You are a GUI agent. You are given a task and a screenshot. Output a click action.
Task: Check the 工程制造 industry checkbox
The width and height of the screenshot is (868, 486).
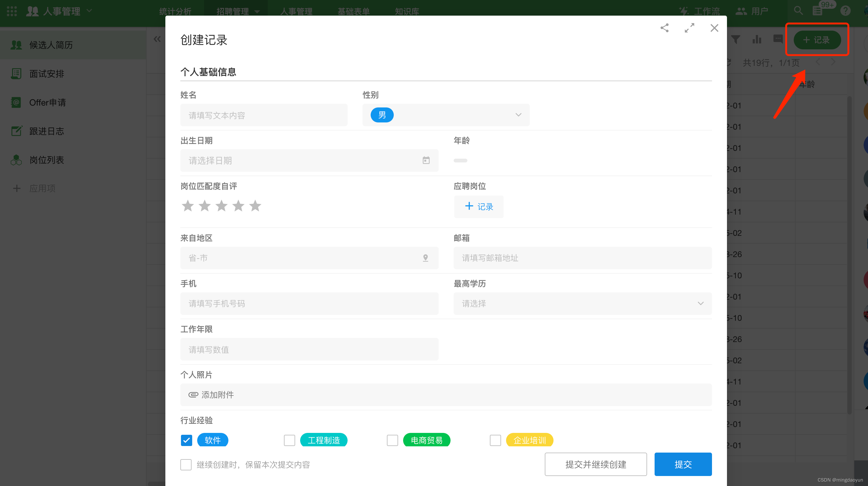tap(289, 440)
